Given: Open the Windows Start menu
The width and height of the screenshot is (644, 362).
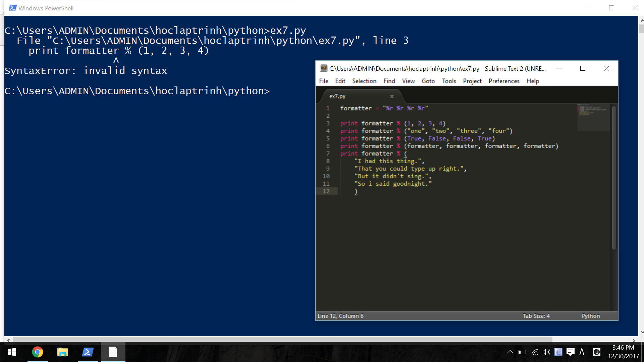Looking at the screenshot, I should [12, 352].
